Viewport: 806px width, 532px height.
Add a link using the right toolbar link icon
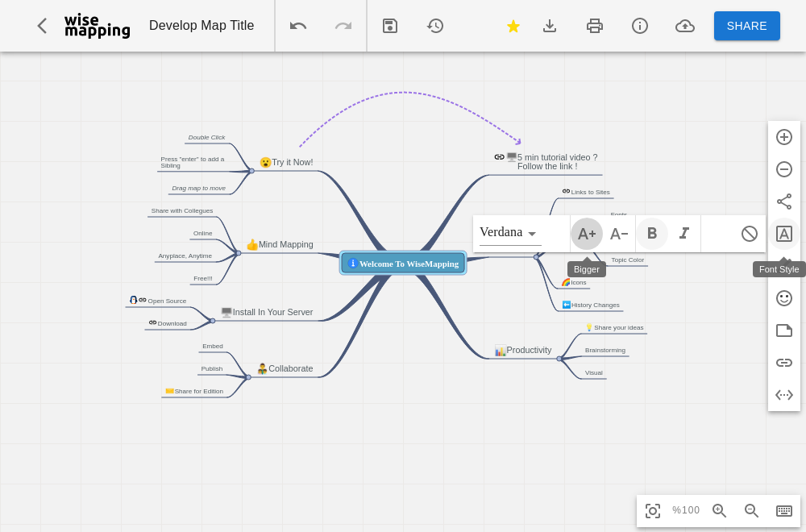point(784,363)
